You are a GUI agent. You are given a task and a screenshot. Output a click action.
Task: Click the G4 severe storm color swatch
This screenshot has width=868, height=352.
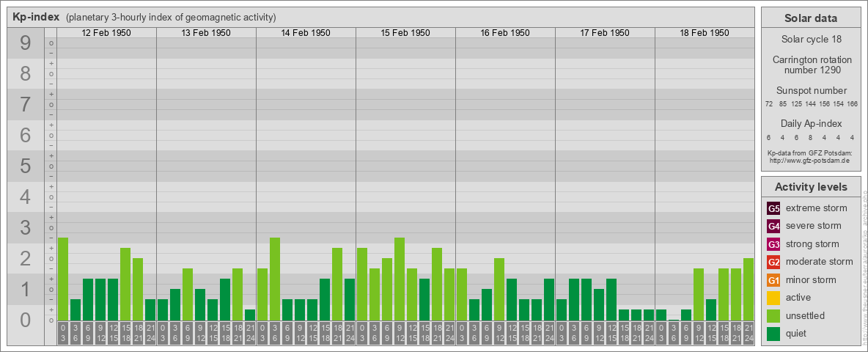773,226
